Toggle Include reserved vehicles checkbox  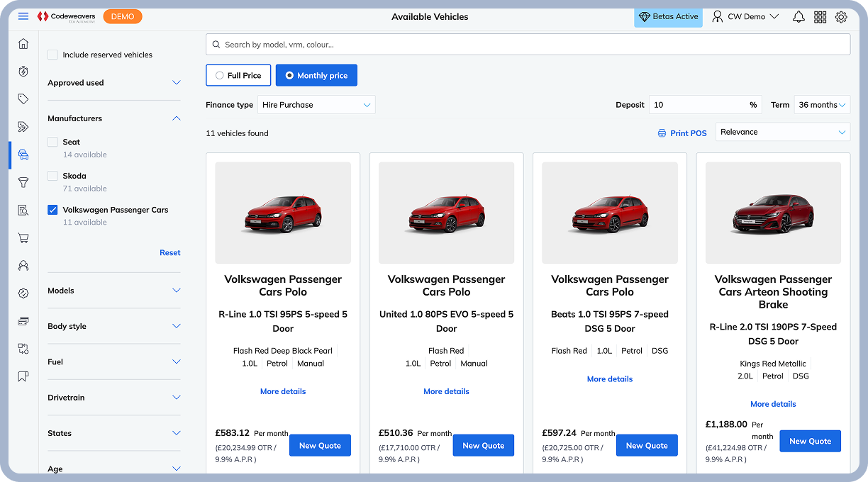[52, 55]
